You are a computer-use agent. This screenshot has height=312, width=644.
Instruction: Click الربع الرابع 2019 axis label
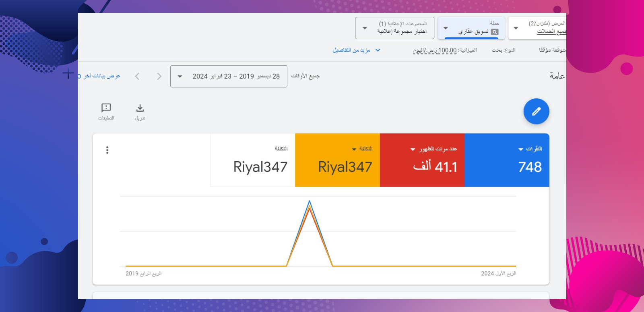tap(143, 273)
